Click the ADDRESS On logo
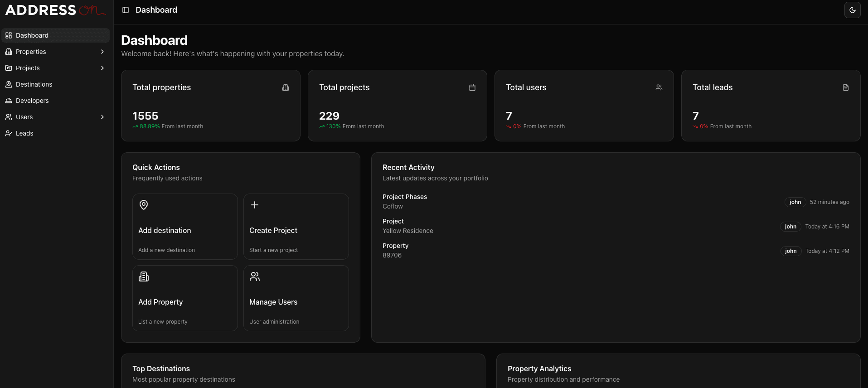 pyautogui.click(x=55, y=10)
